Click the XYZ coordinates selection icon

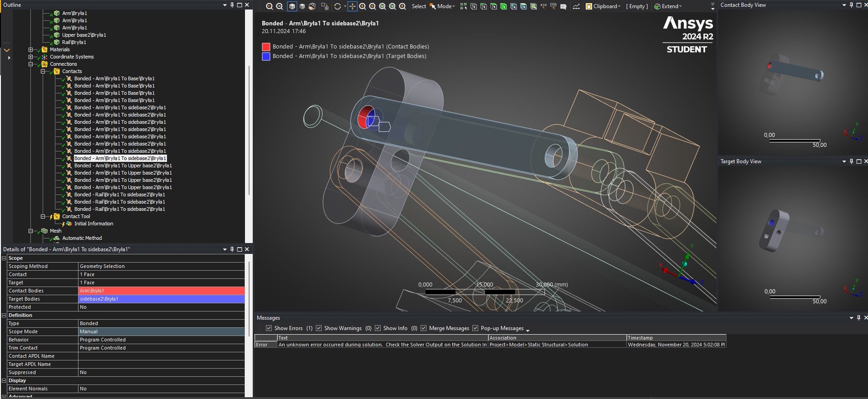(x=543, y=6)
